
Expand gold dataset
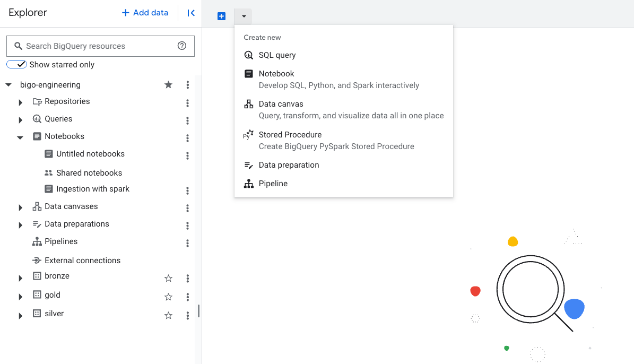pos(20,297)
